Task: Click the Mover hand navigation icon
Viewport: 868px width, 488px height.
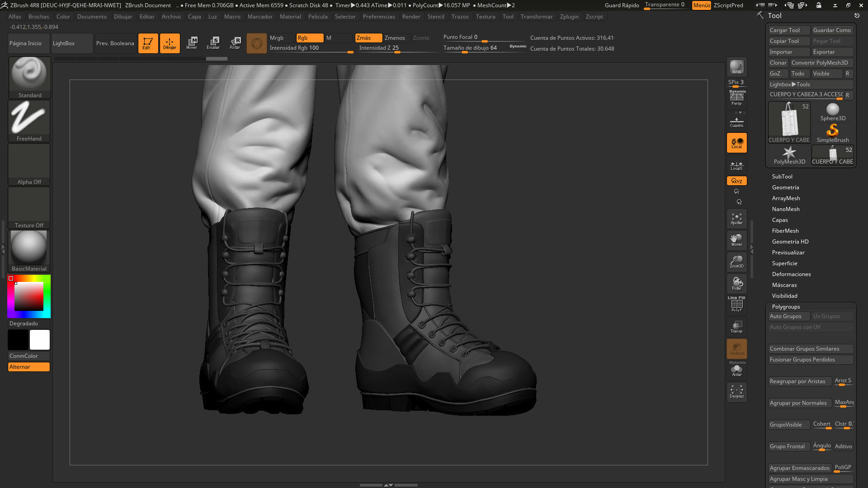Action: [x=736, y=240]
